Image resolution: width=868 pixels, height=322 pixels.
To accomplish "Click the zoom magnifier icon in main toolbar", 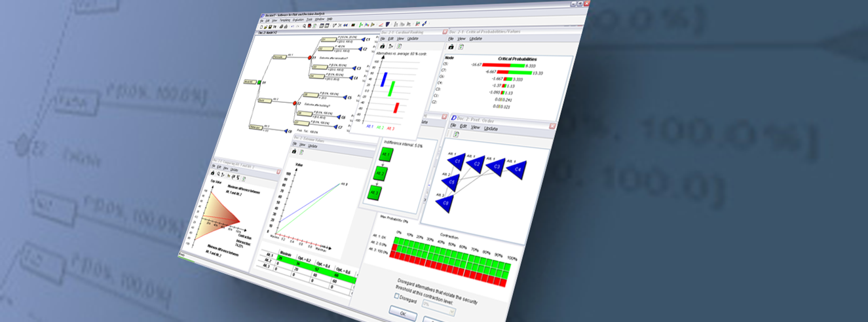I will 304,26.
